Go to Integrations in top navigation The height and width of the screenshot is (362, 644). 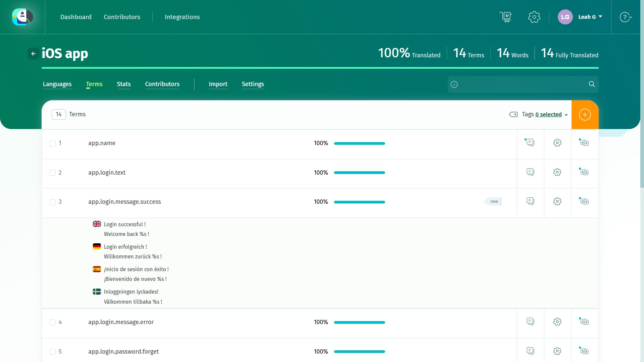coord(182,17)
